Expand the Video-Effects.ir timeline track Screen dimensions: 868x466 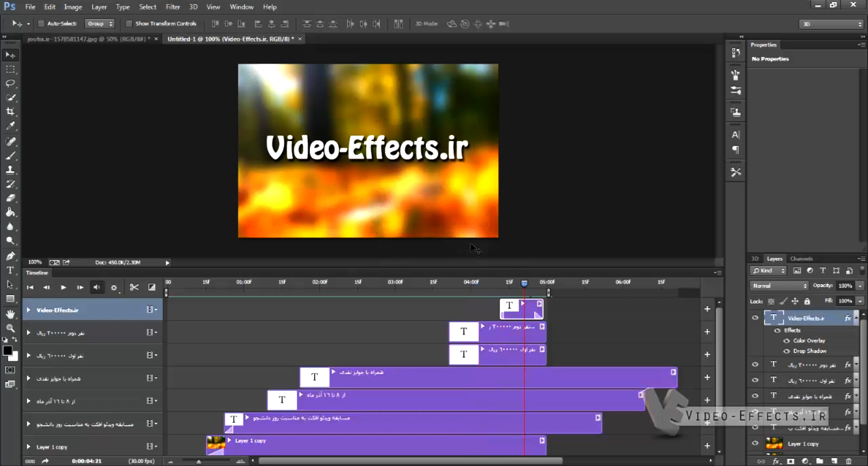28,310
